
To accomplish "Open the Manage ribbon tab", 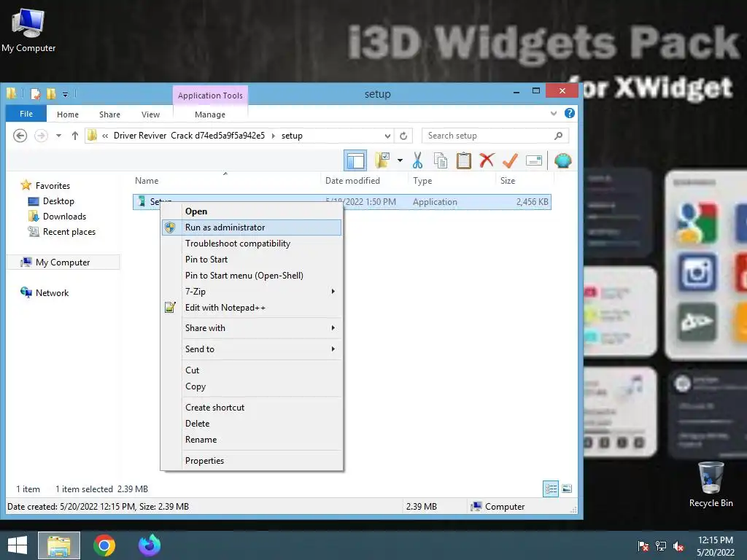I will tap(210, 114).
